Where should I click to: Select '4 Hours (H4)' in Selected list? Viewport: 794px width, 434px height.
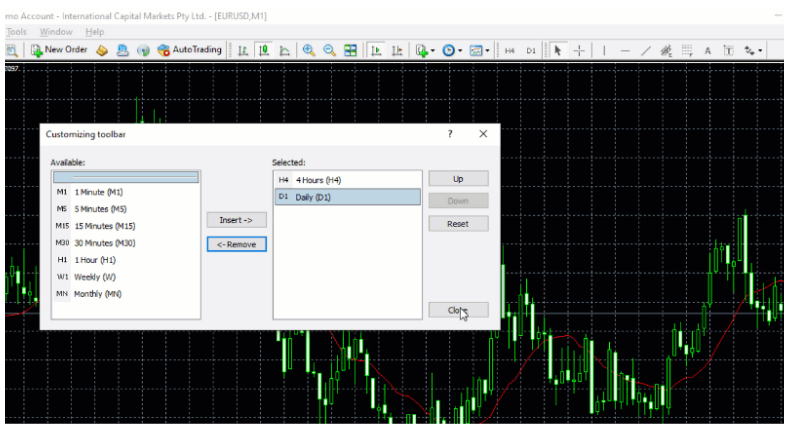pyautogui.click(x=318, y=180)
